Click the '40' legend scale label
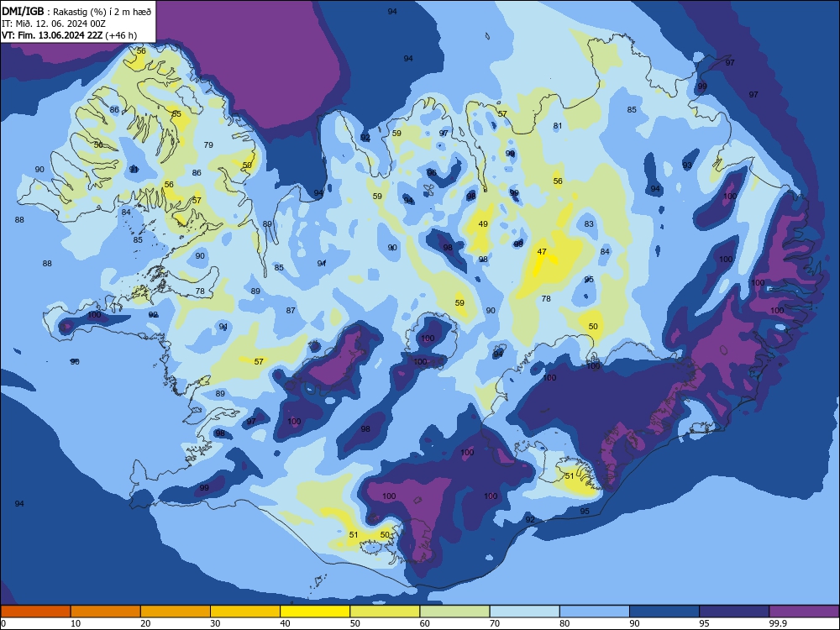The width and height of the screenshot is (840, 630). (x=286, y=623)
